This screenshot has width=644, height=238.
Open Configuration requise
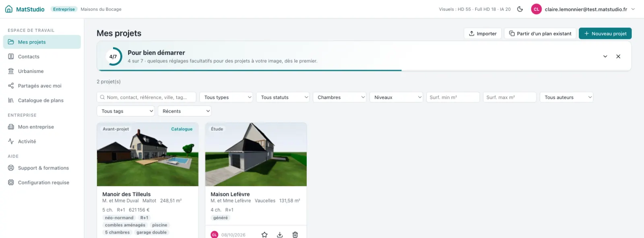42,182
